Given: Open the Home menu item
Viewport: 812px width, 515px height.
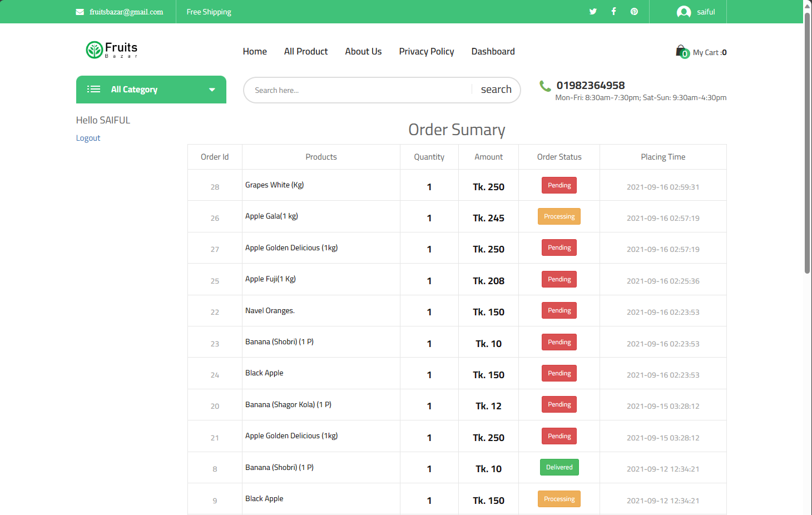Looking at the screenshot, I should coord(255,52).
